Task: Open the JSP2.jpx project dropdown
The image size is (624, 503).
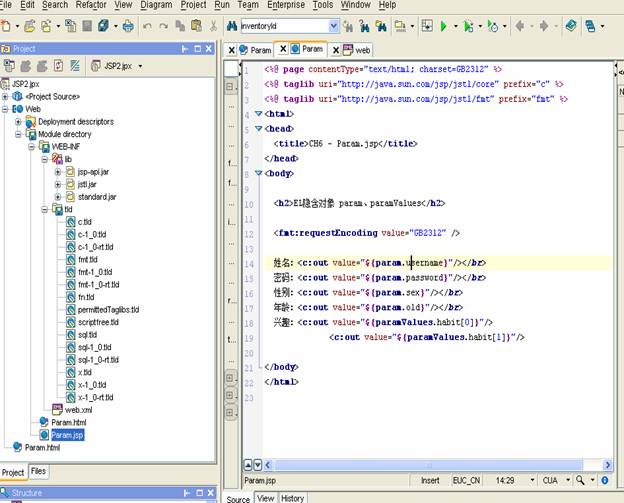Action: [x=140, y=66]
